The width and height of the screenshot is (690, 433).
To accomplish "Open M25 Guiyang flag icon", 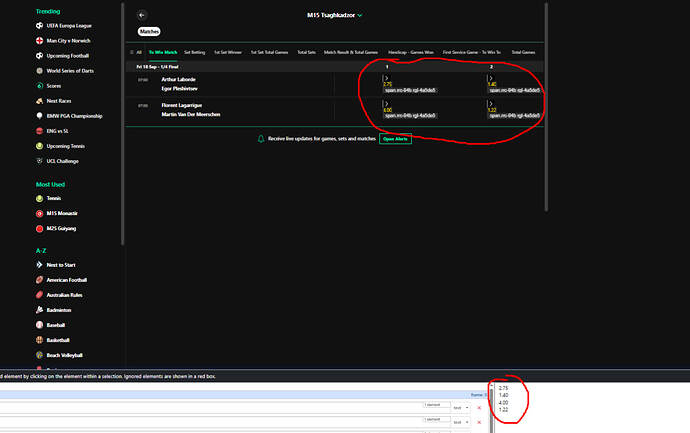I will pyautogui.click(x=39, y=228).
